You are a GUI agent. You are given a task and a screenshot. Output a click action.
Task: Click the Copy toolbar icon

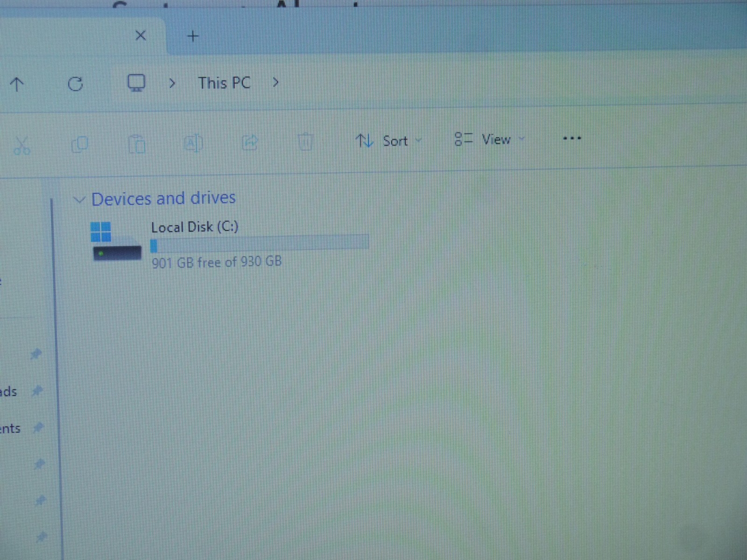[80, 145]
